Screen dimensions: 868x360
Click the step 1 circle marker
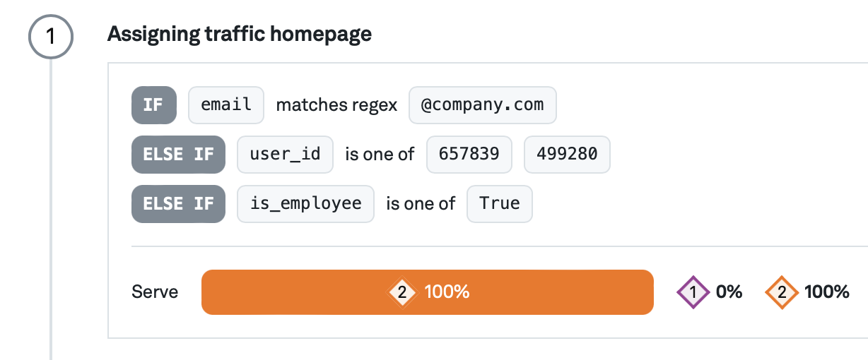pyautogui.click(x=50, y=37)
